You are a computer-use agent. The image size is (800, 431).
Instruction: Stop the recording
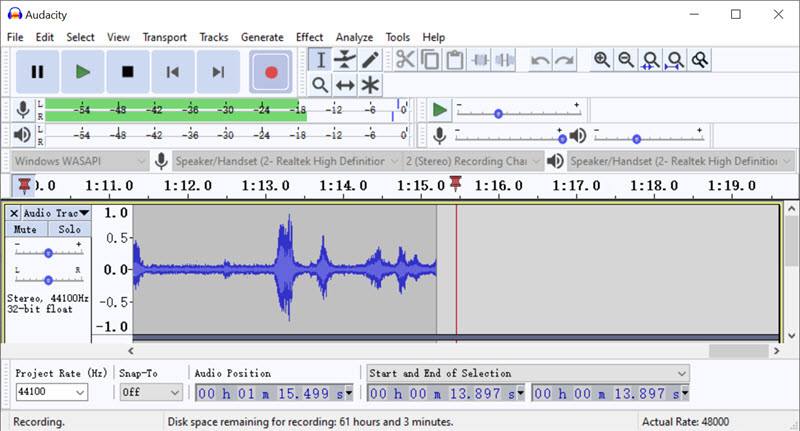coord(128,72)
